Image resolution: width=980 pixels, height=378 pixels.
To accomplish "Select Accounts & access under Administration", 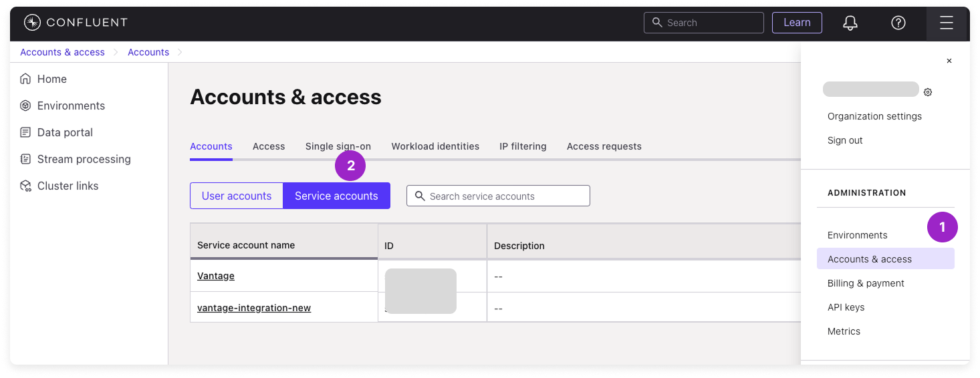I will tap(886, 259).
